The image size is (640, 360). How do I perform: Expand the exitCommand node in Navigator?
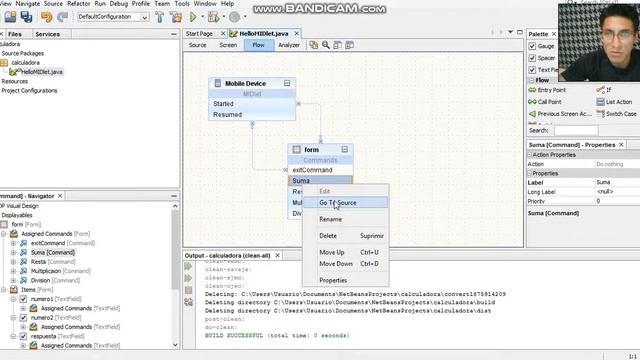(13, 243)
